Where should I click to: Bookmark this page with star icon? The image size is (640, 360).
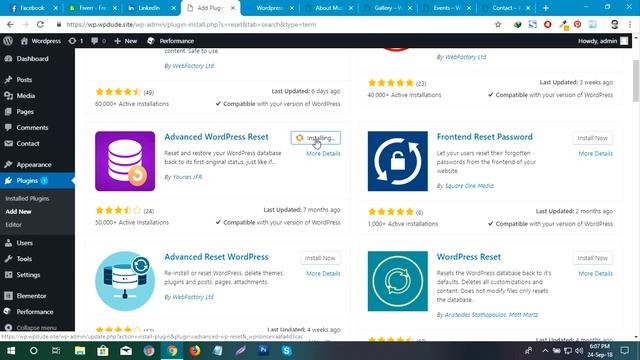point(498,24)
